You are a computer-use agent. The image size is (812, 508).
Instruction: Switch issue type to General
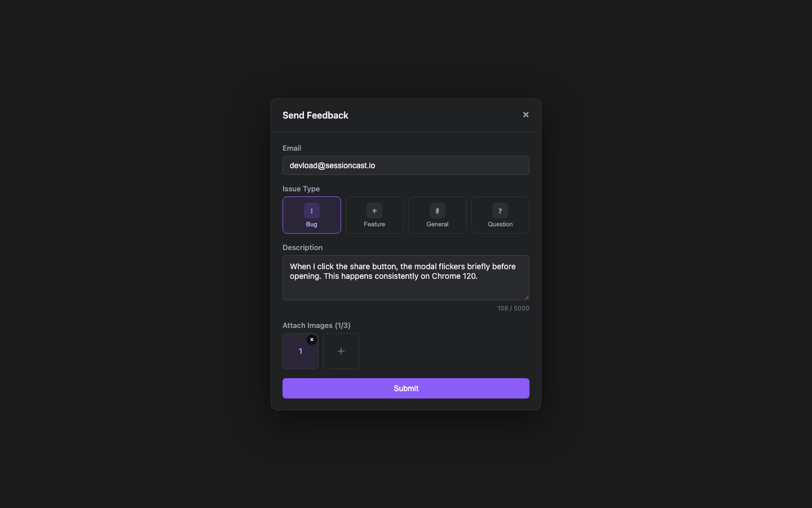437,215
